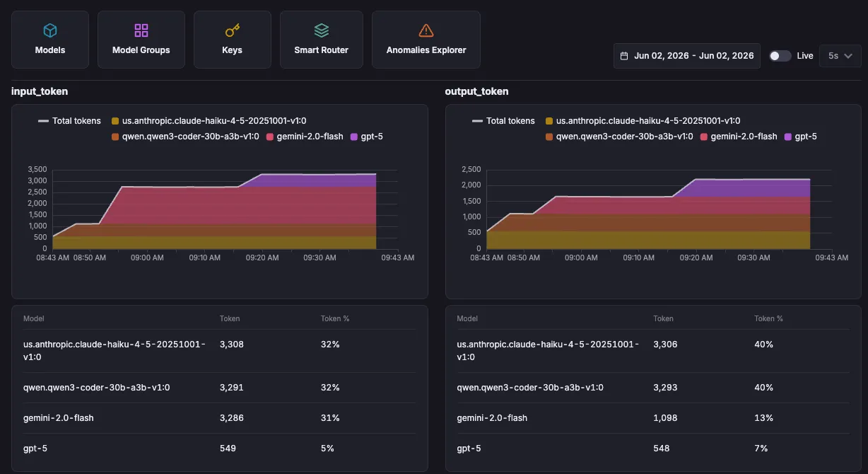Toggle claude-haiku series in output_token legend

[x=643, y=121]
